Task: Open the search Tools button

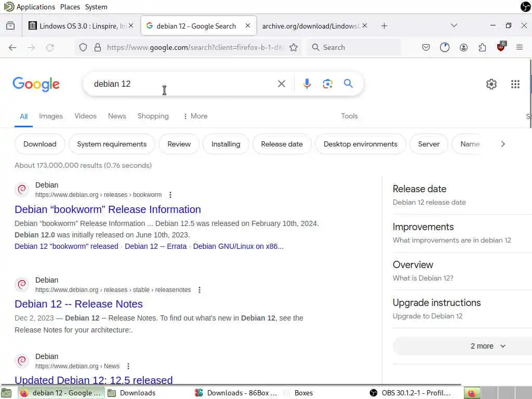Action: (x=349, y=116)
